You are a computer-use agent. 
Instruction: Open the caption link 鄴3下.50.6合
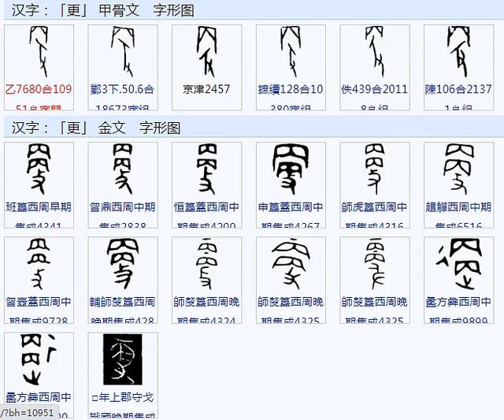123,89
